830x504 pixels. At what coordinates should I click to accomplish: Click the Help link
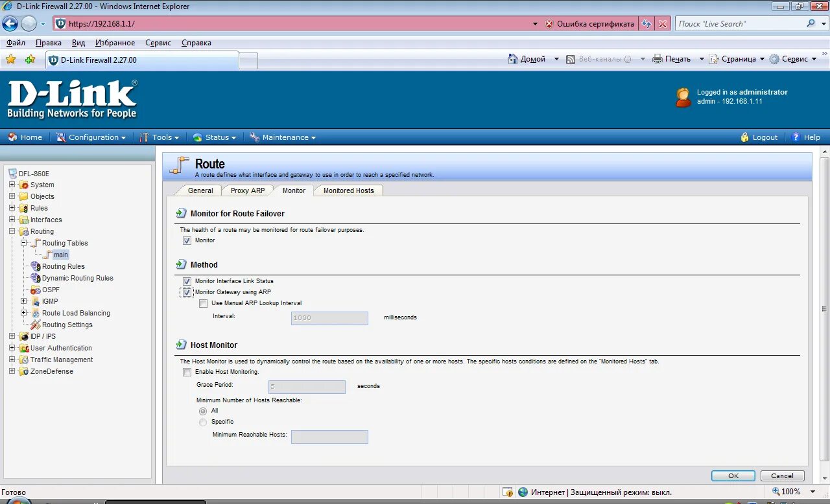[x=806, y=137]
